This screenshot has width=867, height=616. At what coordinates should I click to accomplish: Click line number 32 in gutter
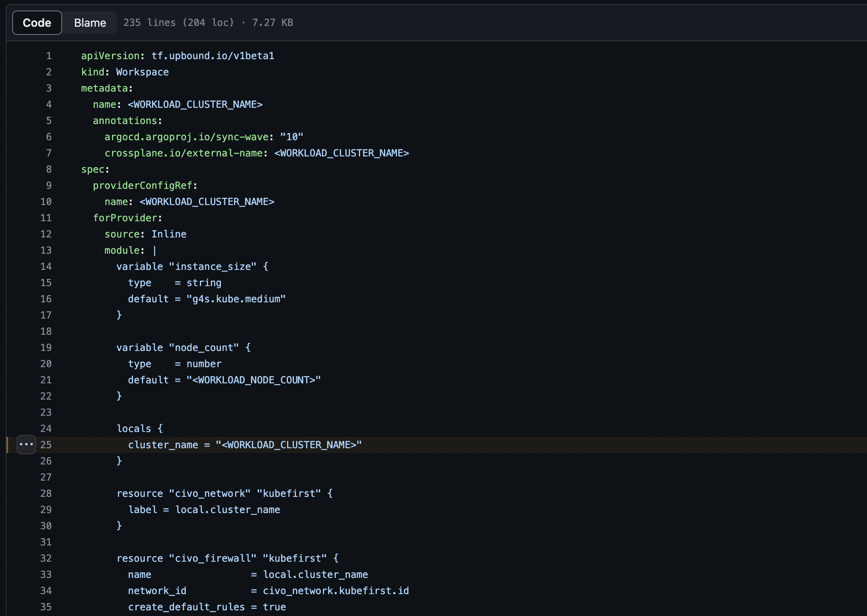coord(46,558)
